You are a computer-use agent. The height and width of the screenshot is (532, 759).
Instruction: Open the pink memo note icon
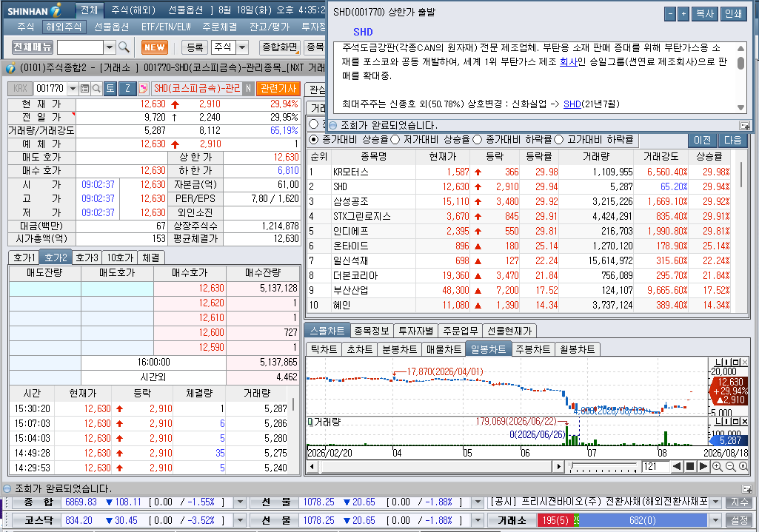143,89
